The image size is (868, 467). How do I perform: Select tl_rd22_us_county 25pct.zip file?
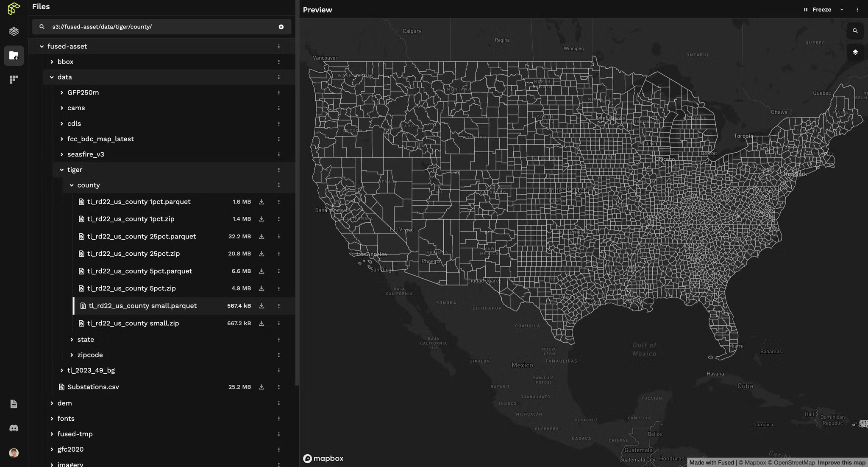click(133, 254)
